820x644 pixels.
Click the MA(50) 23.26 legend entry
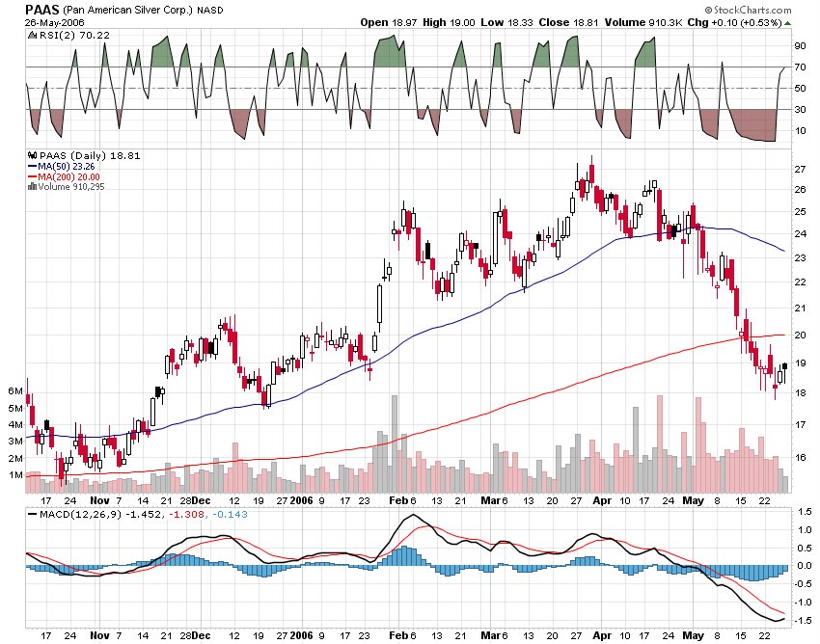pos(67,166)
